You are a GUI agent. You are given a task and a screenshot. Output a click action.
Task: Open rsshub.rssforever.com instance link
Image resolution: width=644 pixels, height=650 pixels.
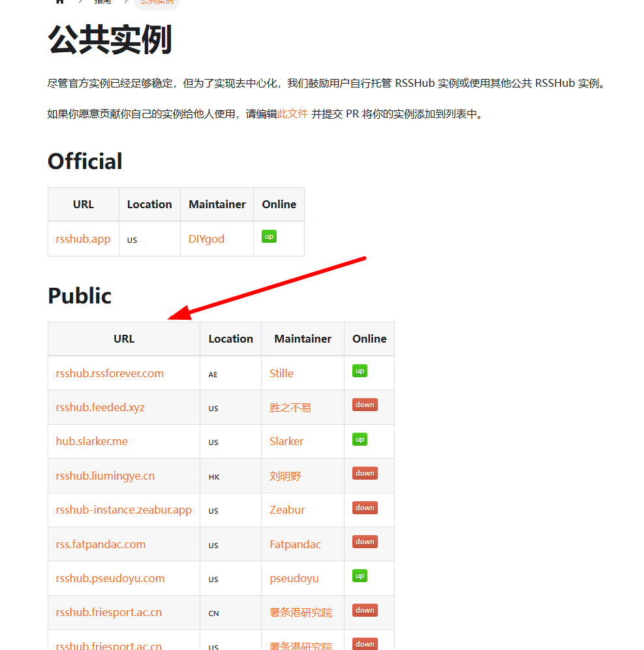coord(110,373)
